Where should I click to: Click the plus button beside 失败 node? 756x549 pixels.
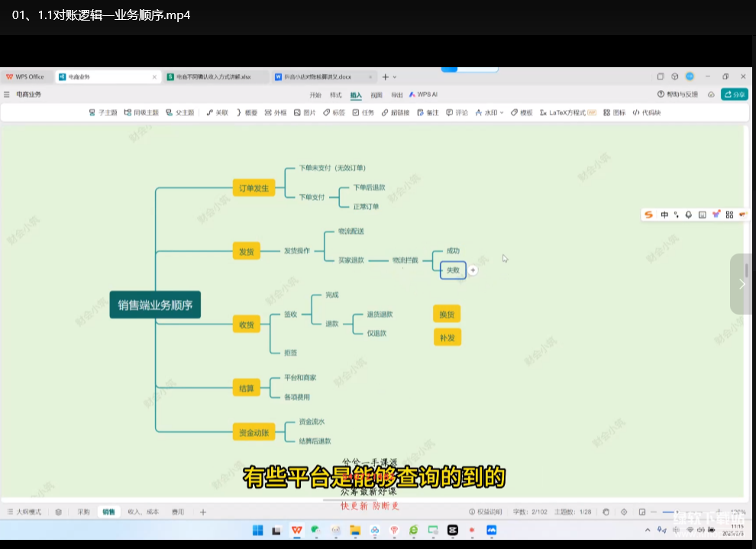tap(473, 270)
